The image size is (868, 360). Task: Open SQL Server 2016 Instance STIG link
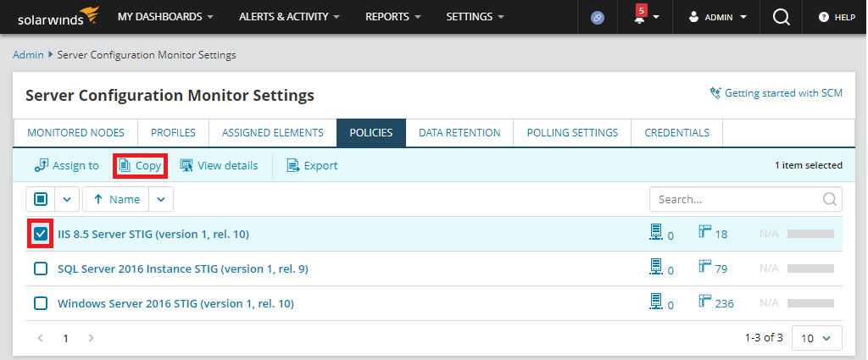(183, 269)
